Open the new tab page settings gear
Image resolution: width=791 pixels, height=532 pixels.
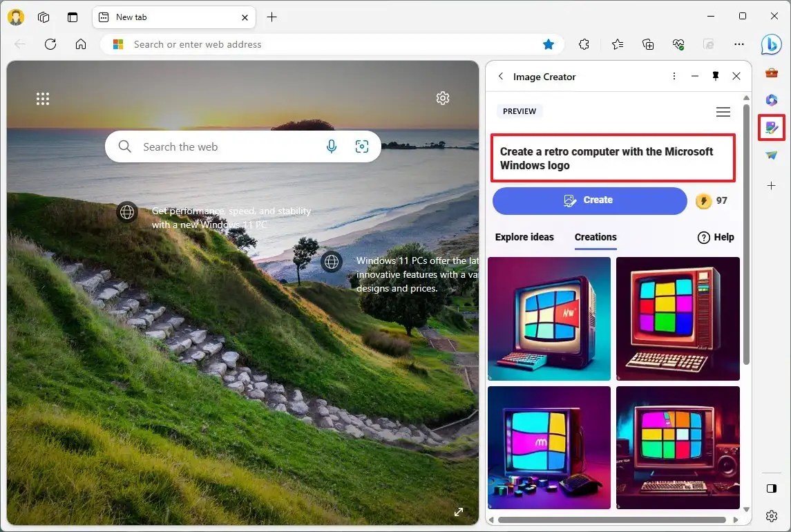tap(443, 98)
